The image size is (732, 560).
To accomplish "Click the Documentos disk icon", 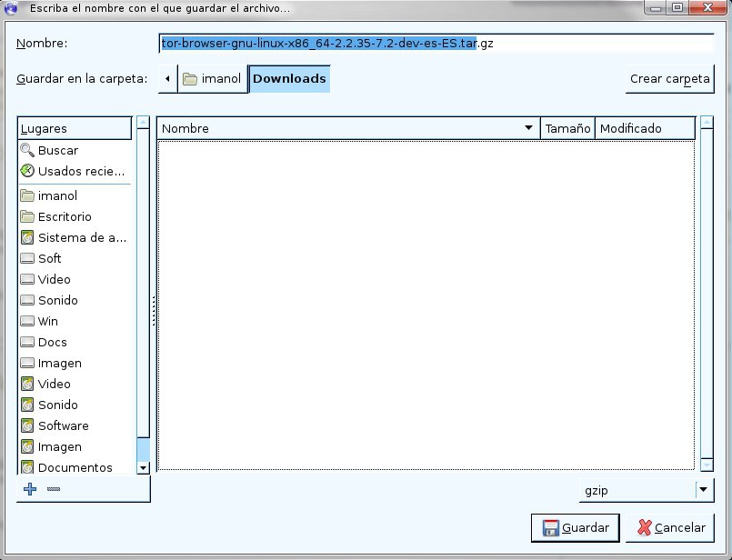I will point(27,467).
